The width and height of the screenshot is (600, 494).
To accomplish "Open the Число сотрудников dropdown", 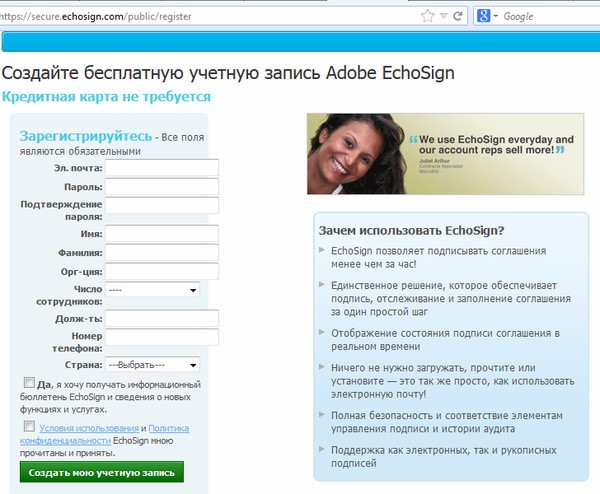I will click(x=152, y=290).
